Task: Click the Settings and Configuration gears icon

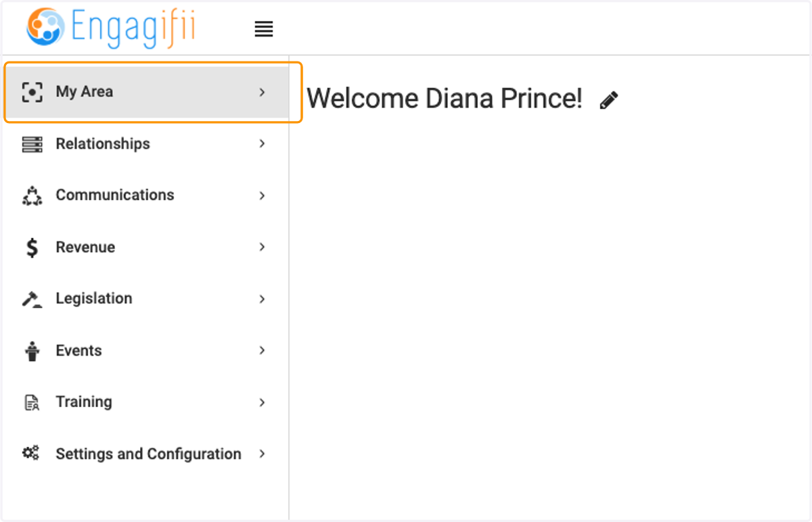Action: pos(31,454)
